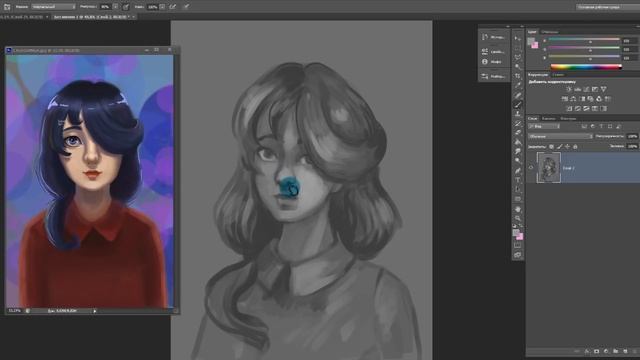Open the collapsed История history panel
The height and width of the screenshot is (360, 640).
pos(494,37)
